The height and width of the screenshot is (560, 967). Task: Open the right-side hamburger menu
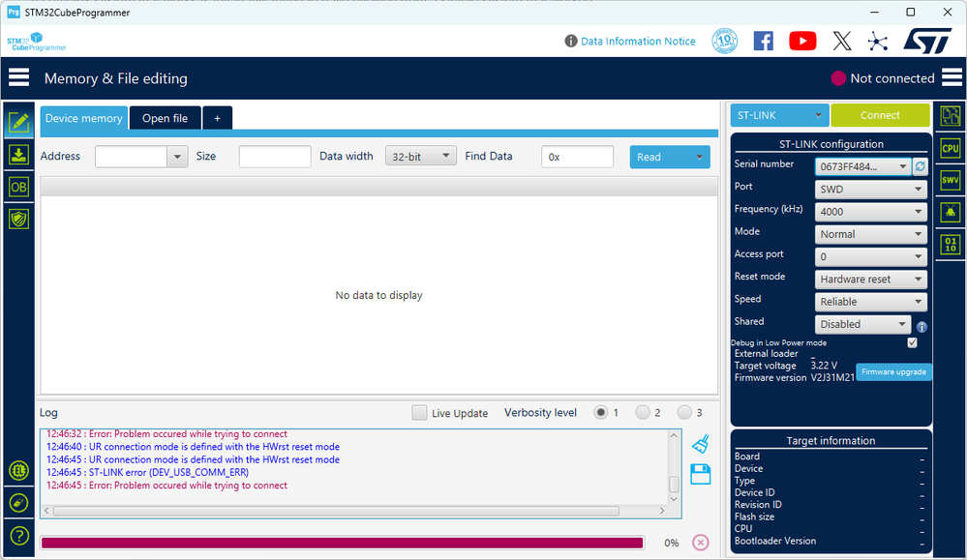(952, 77)
